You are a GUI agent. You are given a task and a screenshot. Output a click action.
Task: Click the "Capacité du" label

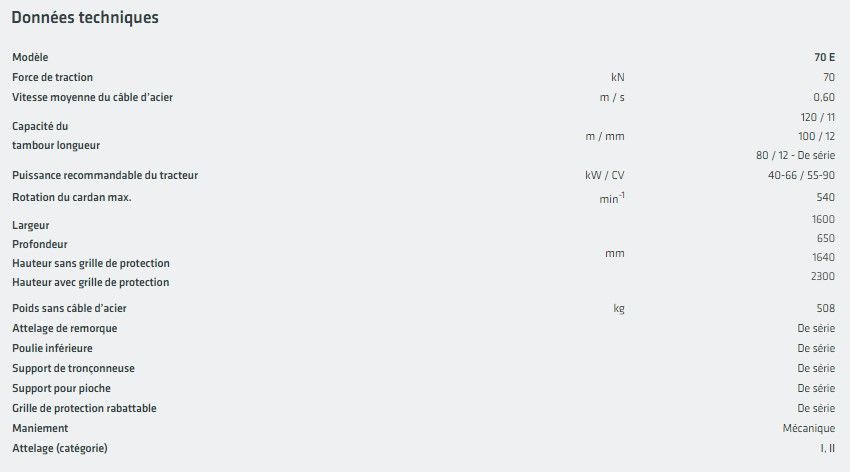tap(40, 126)
